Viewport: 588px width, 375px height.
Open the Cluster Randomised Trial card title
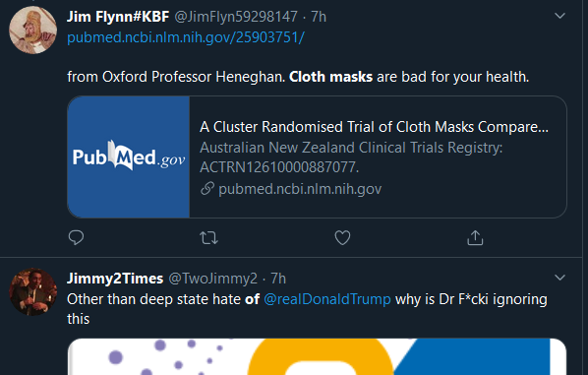tap(374, 127)
